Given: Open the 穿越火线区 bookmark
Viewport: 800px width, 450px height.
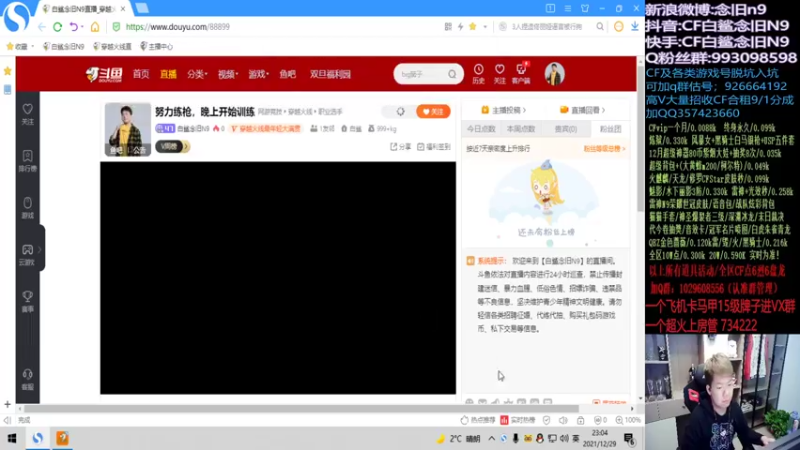Looking at the screenshot, I should pos(112,46).
